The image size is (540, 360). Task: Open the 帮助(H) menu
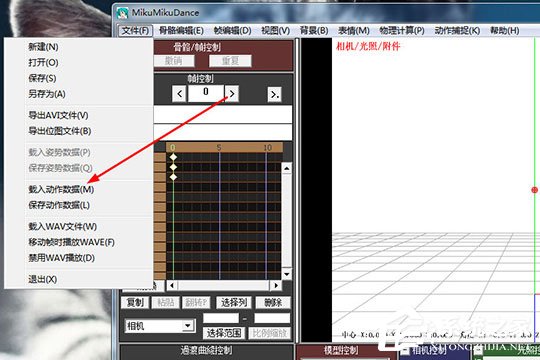point(505,31)
